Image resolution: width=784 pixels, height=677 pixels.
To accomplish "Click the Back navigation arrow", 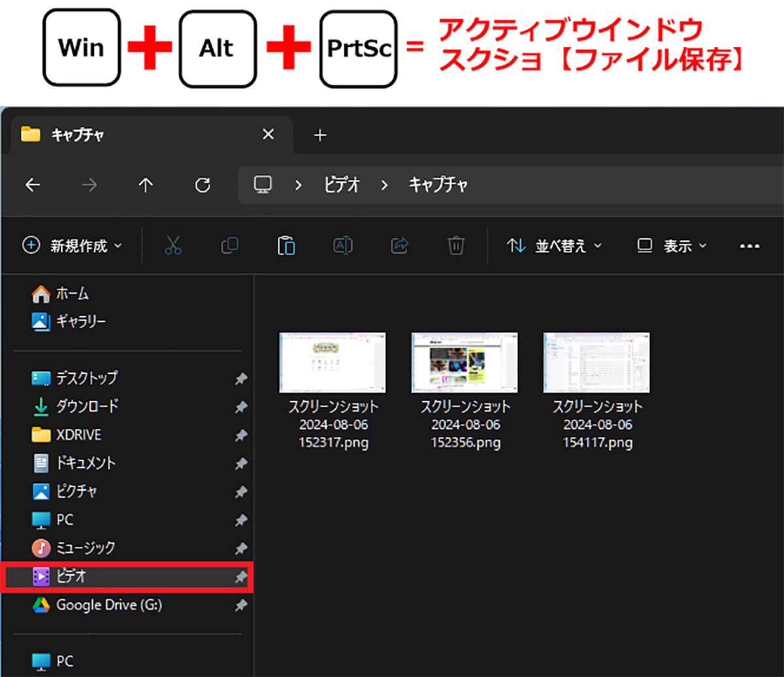I will (33, 186).
